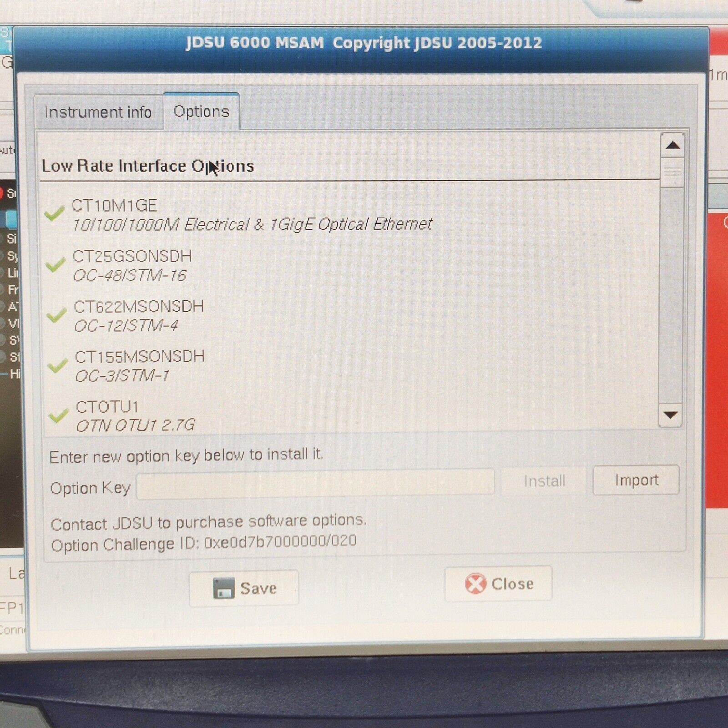Select the Options tab
The width and height of the screenshot is (728, 728).
point(201,111)
